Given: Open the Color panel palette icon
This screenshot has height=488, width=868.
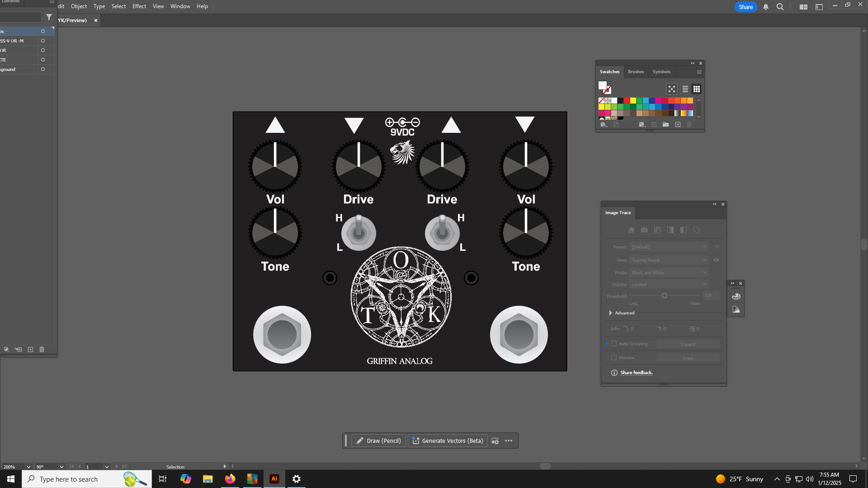Looking at the screenshot, I should point(736,297).
